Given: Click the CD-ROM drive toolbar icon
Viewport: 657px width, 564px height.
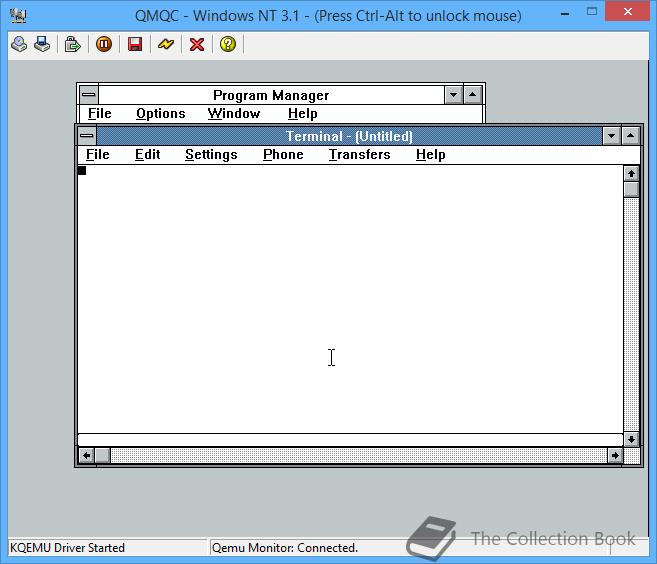Looking at the screenshot, I should 19,44.
